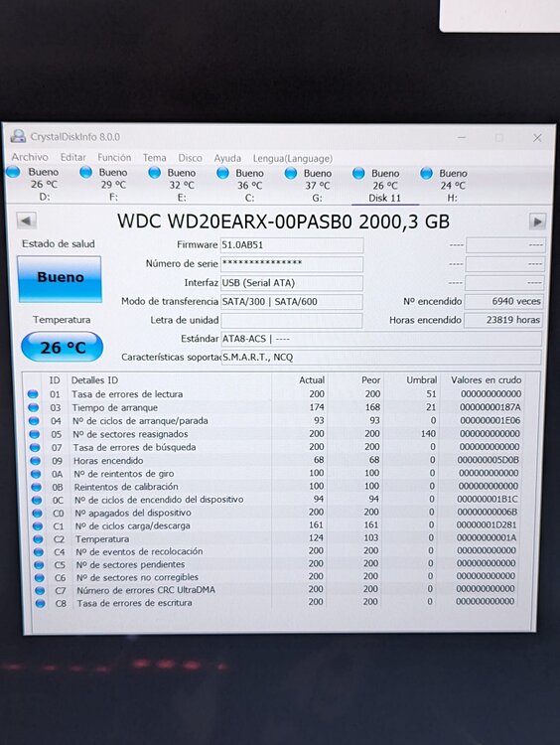560x745 pixels.
Task: Click status dot for ciclos carga/descarga
Action: [x=38, y=525]
